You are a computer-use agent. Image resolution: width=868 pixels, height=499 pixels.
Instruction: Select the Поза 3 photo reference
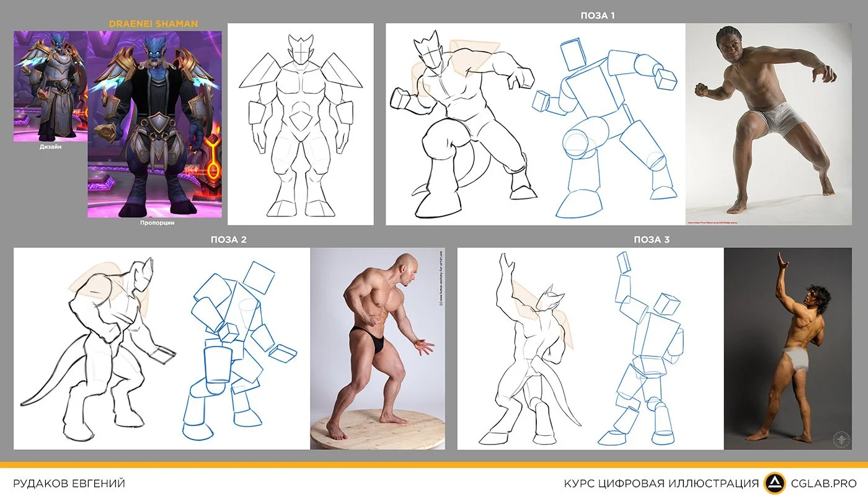788,349
